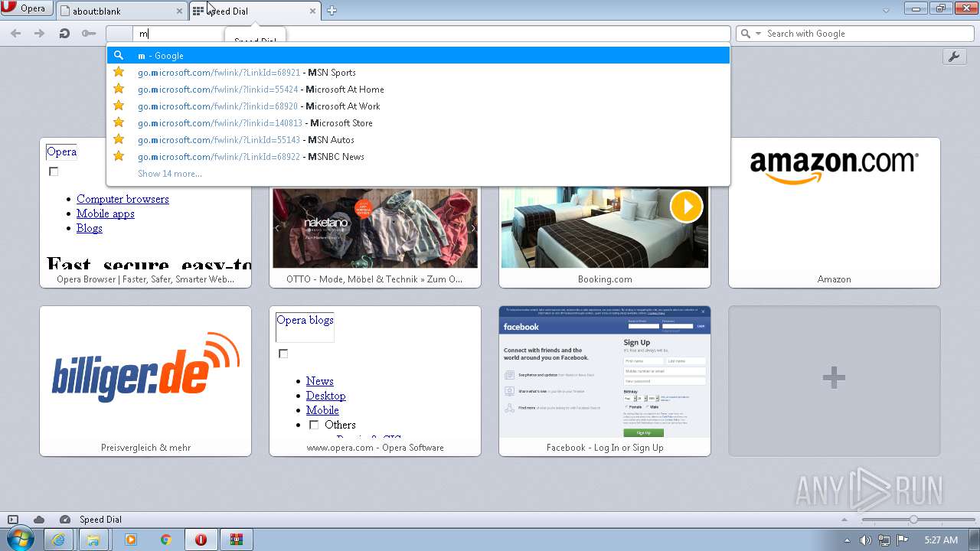Toggle checkbox in Opera Browser tile
Screen dimensions: 980x551
pyautogui.click(x=54, y=171)
